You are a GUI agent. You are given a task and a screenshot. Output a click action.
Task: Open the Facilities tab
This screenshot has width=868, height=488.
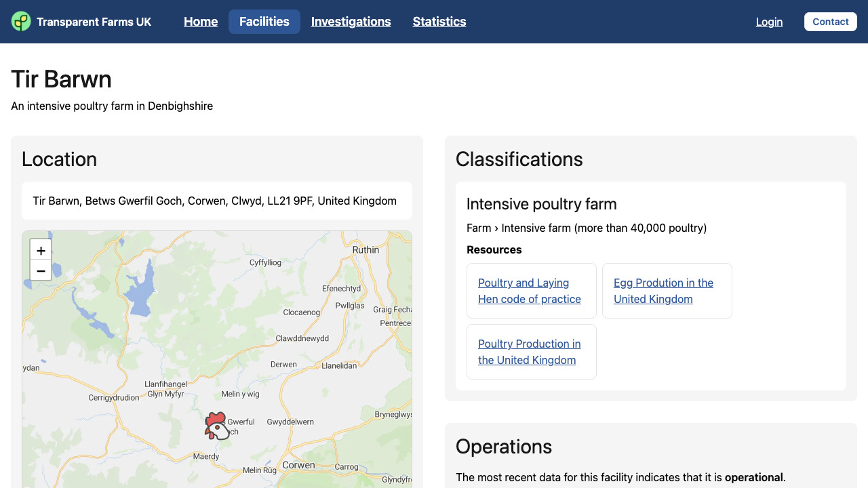click(264, 22)
